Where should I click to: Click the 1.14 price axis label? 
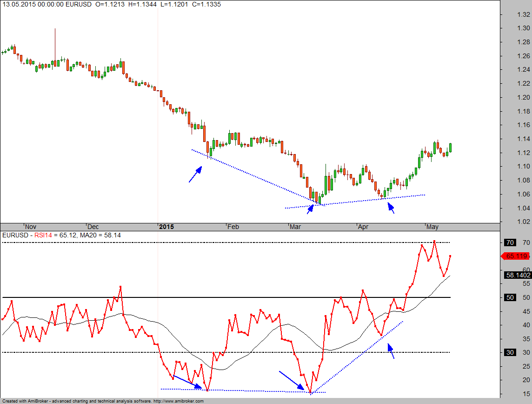(524, 139)
